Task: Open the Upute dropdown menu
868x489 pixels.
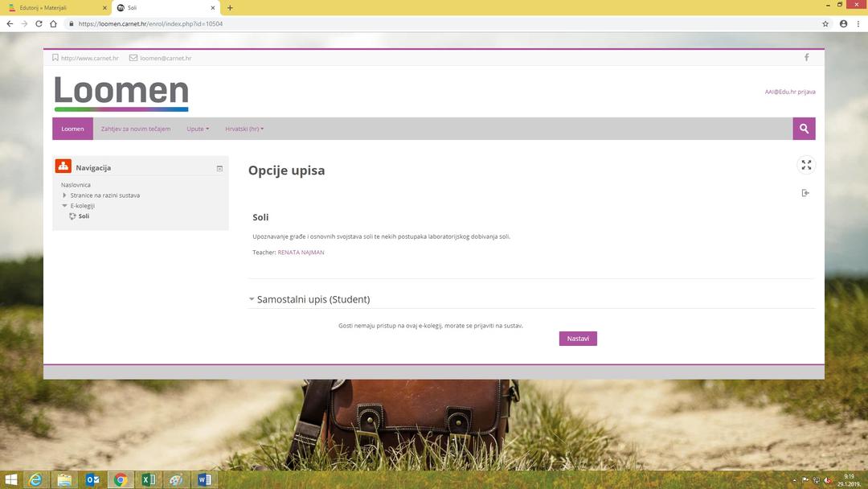Action: point(198,129)
